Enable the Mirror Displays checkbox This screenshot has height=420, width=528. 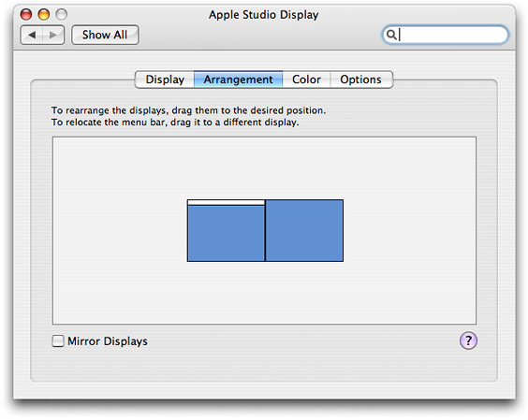click(58, 340)
